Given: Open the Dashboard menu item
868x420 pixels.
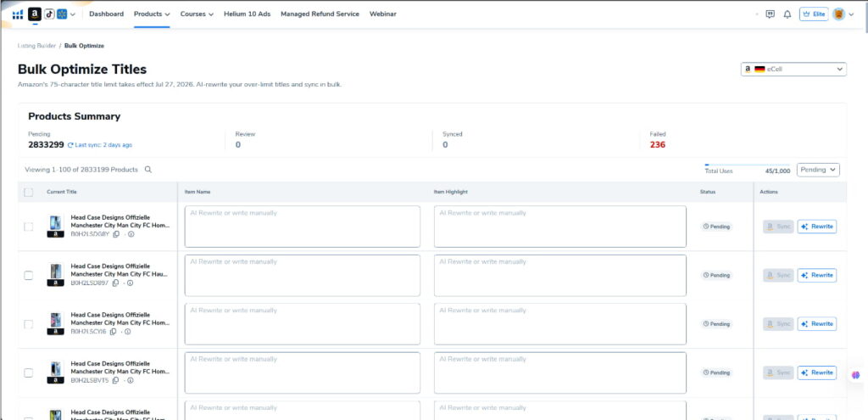Looking at the screenshot, I should 106,14.
